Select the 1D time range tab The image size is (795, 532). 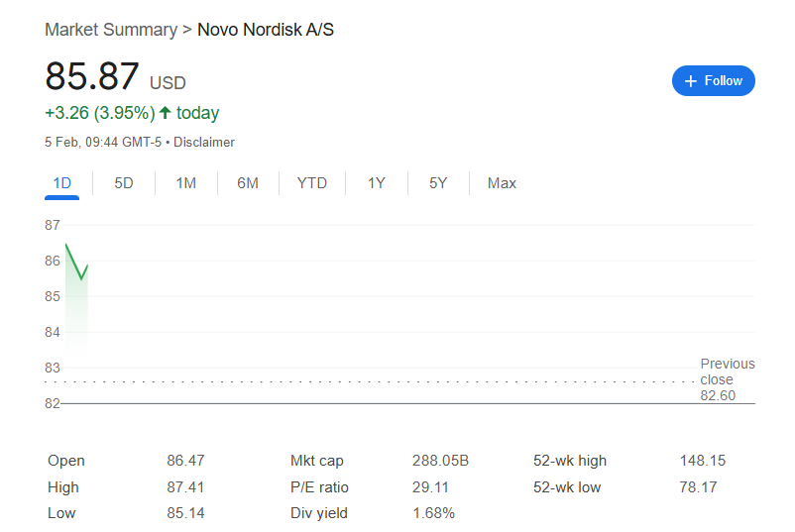tap(61, 183)
